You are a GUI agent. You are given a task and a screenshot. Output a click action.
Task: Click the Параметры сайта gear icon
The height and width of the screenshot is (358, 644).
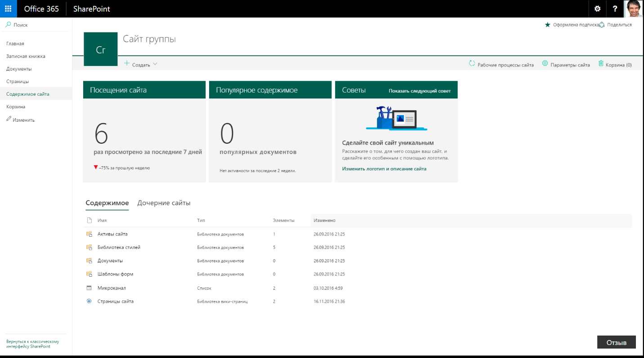(545, 64)
